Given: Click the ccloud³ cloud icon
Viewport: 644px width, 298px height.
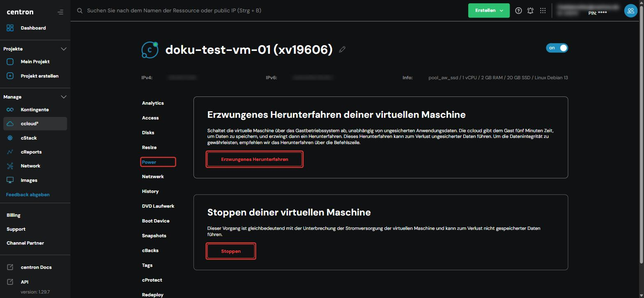Looking at the screenshot, I should (x=10, y=124).
